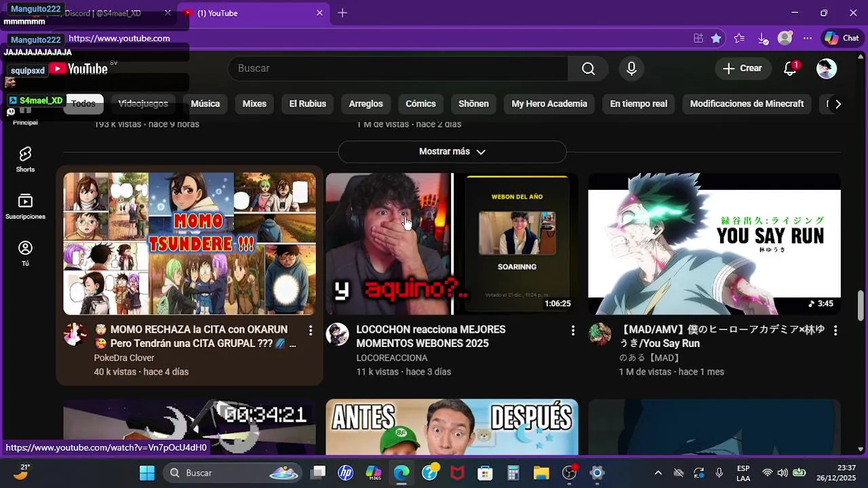The image size is (868, 488).
Task: Click the page vertical scrollbar thumb
Action: 861,304
